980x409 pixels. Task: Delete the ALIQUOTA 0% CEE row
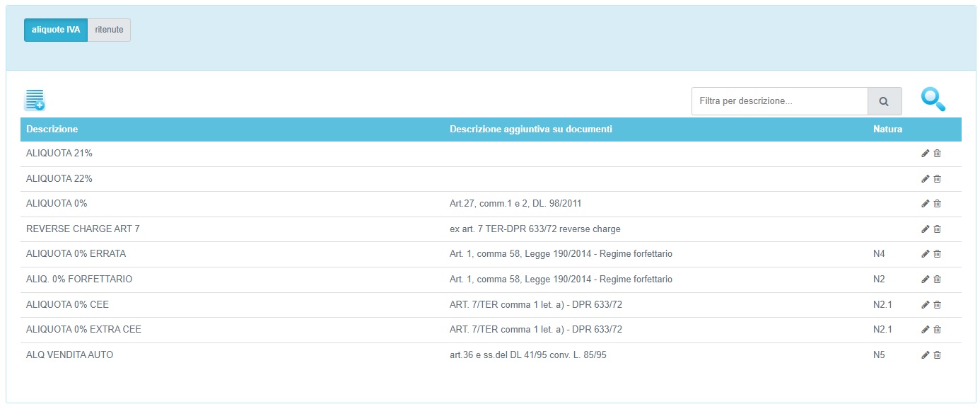point(938,305)
